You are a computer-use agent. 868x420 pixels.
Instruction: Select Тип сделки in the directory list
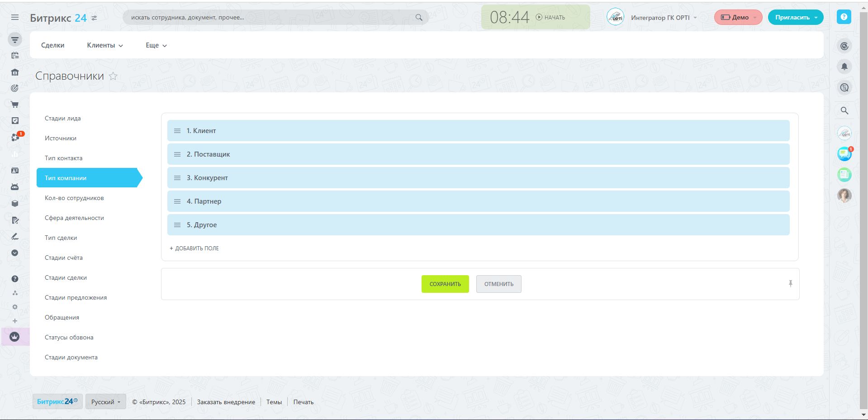(61, 238)
